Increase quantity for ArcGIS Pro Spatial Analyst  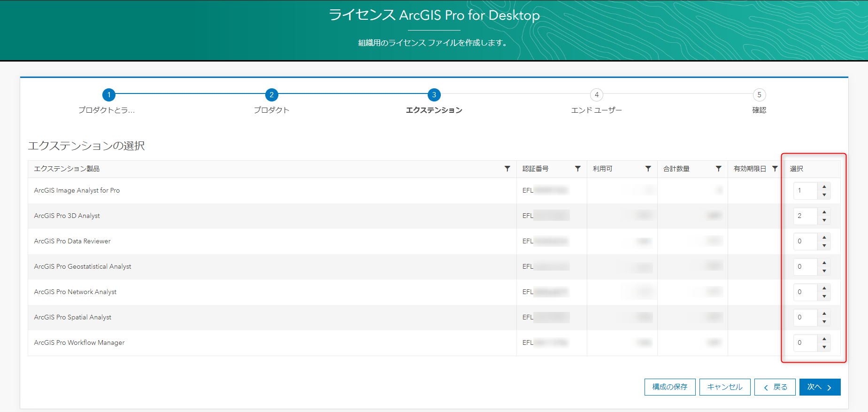pyautogui.click(x=824, y=313)
